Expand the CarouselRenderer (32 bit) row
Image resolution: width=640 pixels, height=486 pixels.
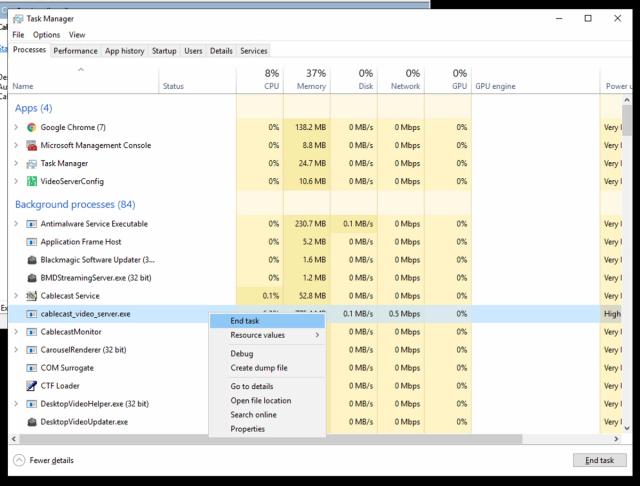pos(16,349)
